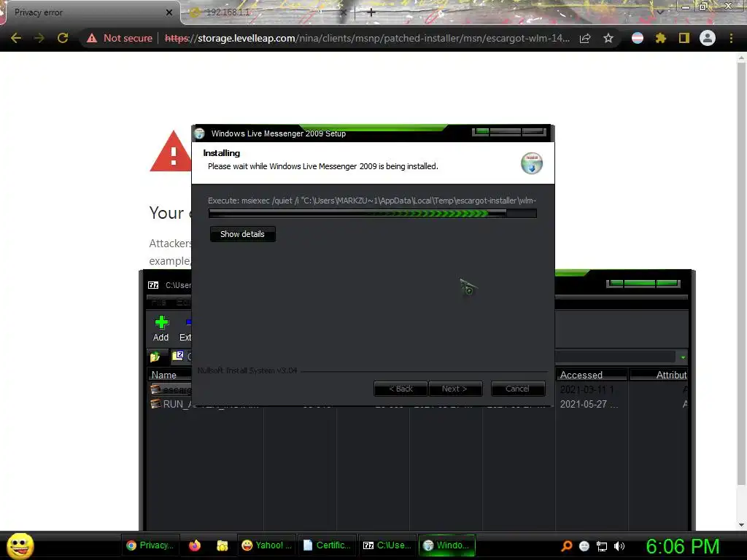Image resolution: width=747 pixels, height=560 pixels.
Task: Open Chrome three-dot menu
Action: (x=731, y=38)
